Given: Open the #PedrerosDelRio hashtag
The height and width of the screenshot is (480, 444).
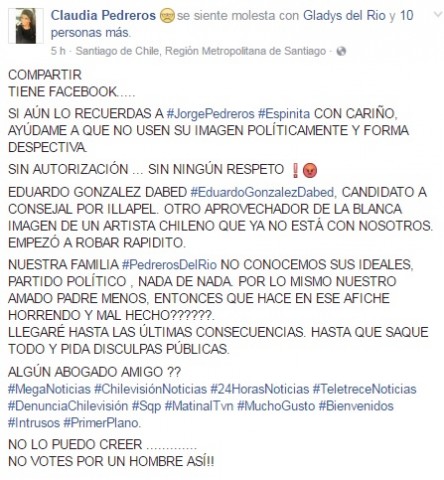Looking at the screenshot, I should tap(169, 265).
